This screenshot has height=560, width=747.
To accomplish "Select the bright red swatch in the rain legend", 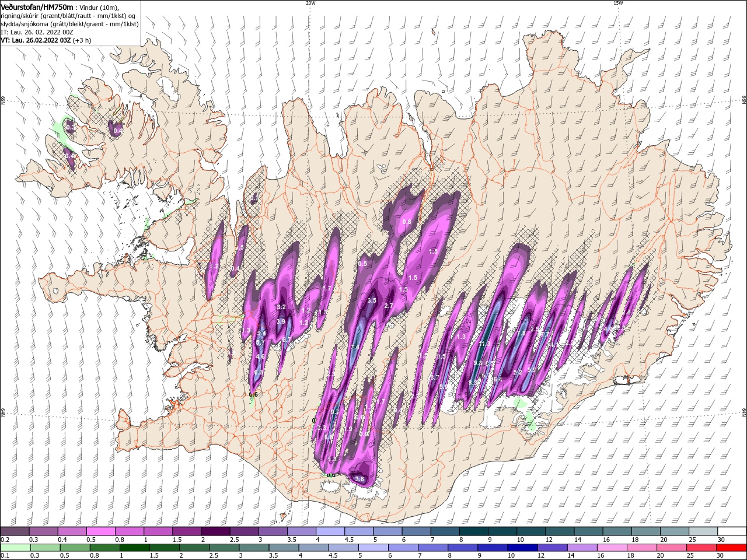I will pos(731,548).
